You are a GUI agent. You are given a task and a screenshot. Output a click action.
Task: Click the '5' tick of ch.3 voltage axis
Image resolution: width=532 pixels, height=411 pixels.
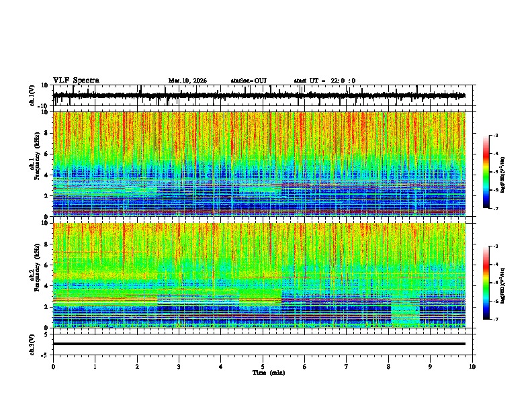click(47, 334)
